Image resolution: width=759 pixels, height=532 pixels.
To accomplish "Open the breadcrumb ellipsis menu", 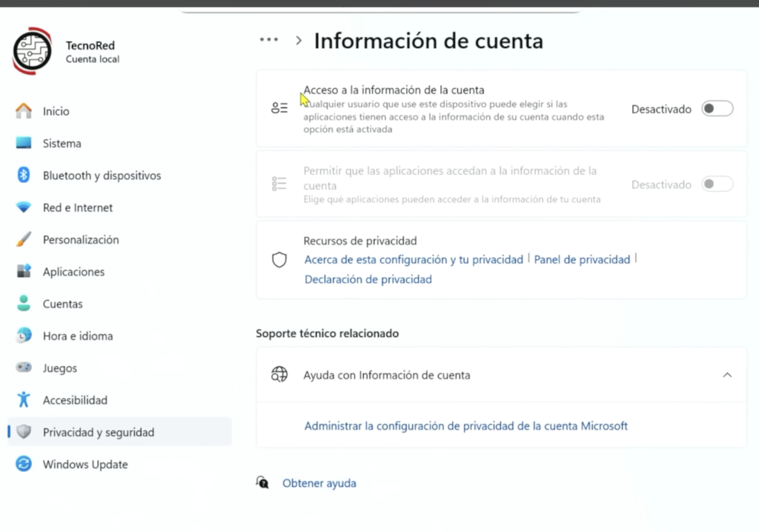I will tap(268, 40).
